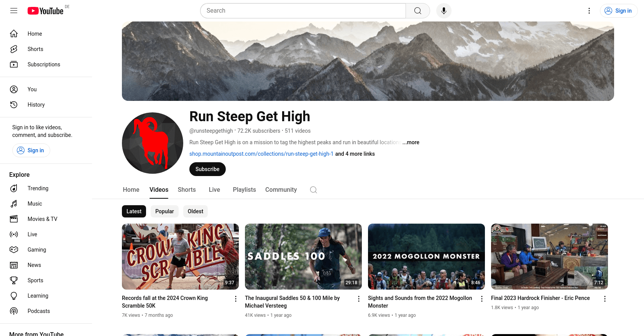Screen dimensions: 644x336
Task: Go to Trending in Explore section
Action: click(38, 188)
